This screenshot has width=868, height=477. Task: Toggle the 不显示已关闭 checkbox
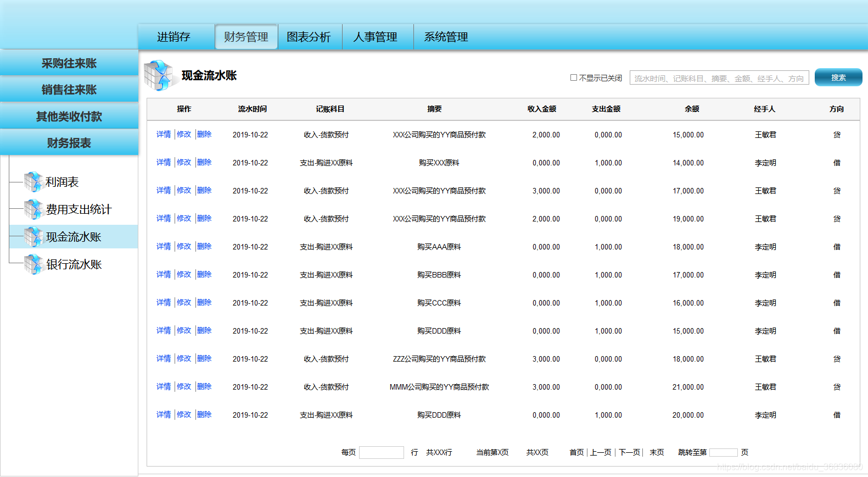[574, 78]
